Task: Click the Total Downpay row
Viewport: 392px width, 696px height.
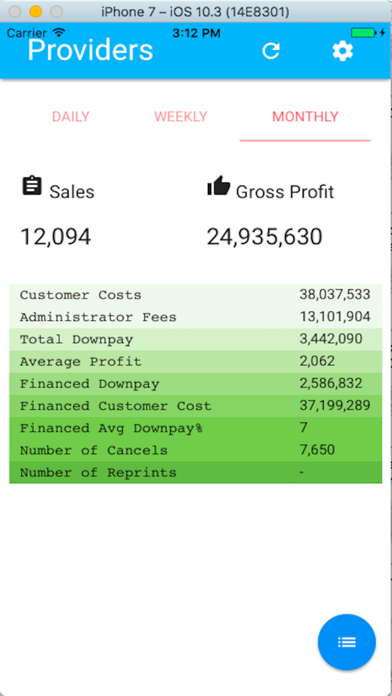Action: (195, 340)
